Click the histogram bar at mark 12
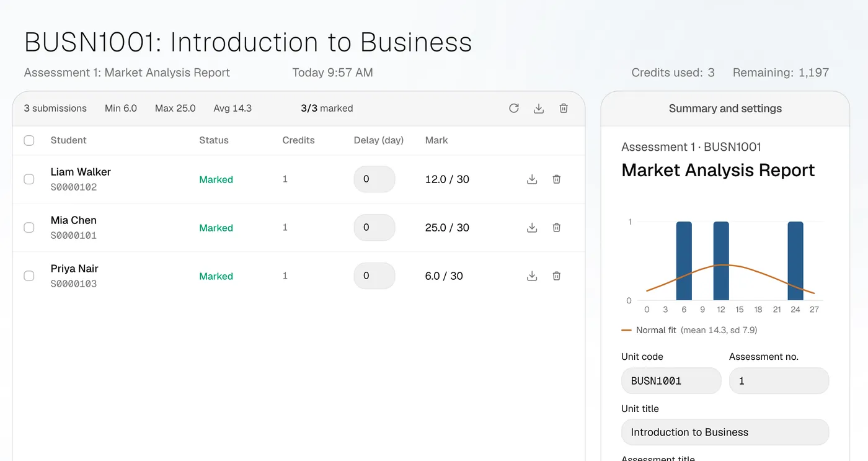Viewport: 868px width, 461px height. (721, 261)
